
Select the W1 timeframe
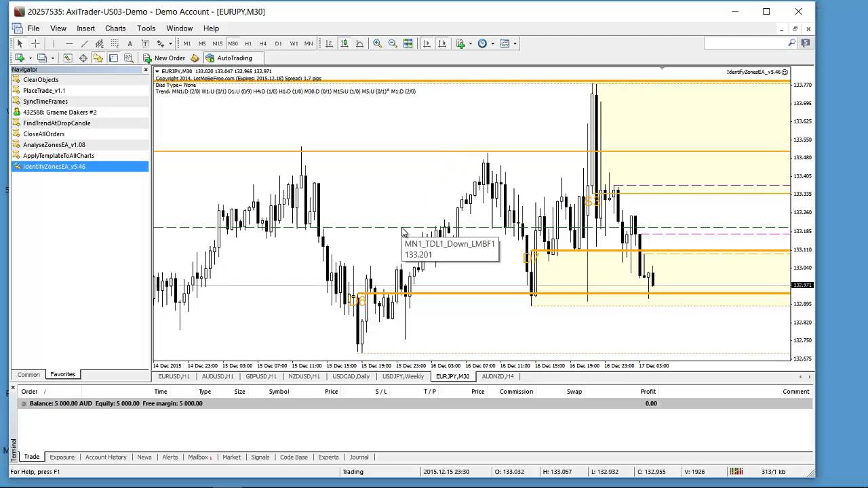294,43
